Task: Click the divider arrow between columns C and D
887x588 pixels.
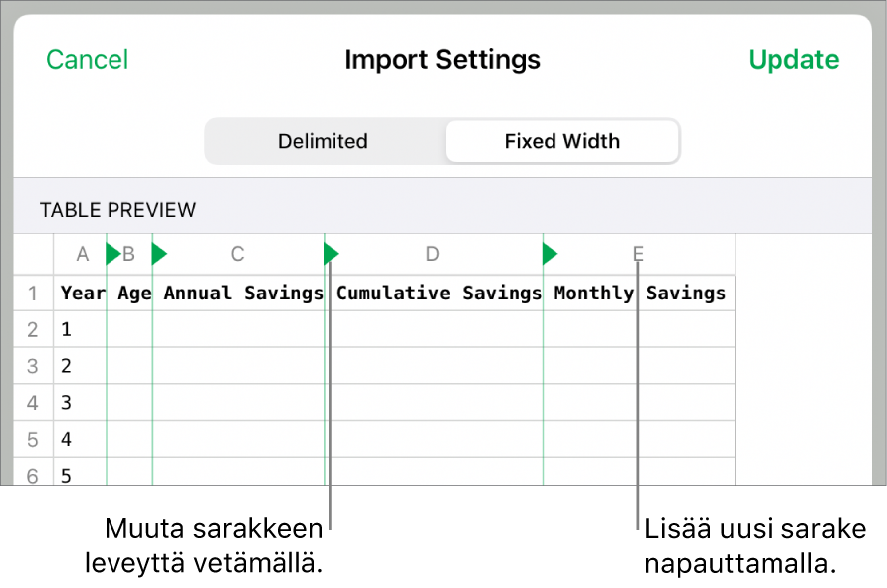Action: (x=332, y=255)
